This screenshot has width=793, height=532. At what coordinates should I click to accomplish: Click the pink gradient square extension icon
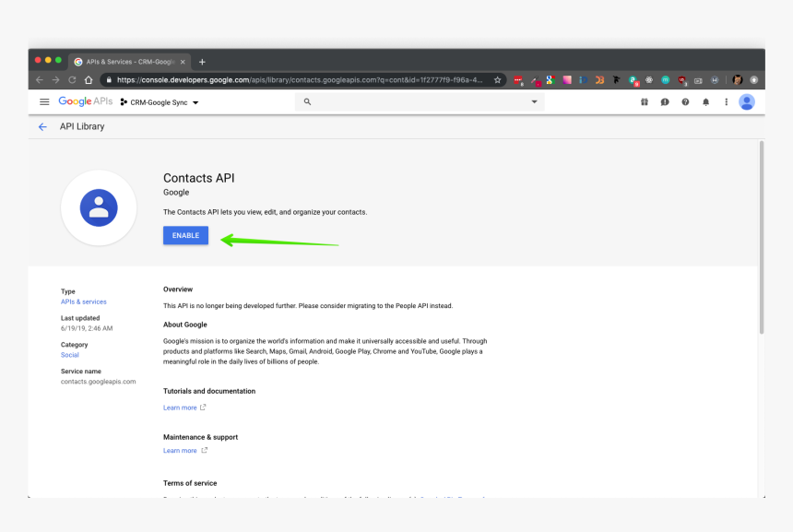(x=567, y=80)
